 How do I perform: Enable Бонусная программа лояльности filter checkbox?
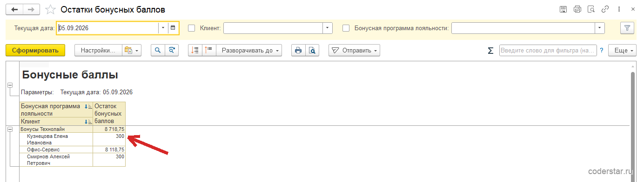tap(346, 28)
